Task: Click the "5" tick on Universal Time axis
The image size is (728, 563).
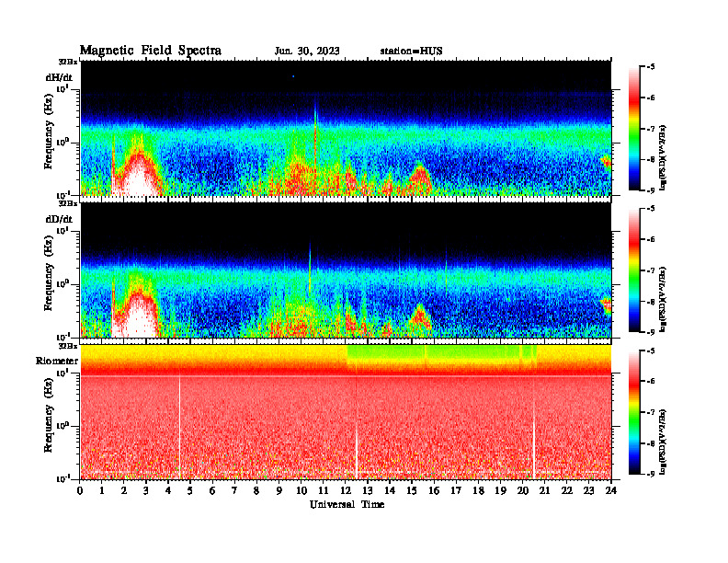Action: coord(190,491)
